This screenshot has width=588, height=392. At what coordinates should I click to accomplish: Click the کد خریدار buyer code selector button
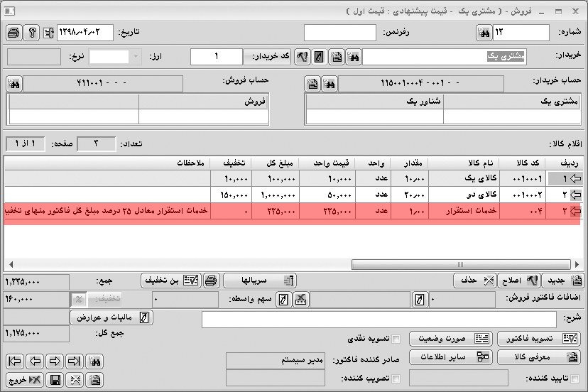click(x=268, y=57)
